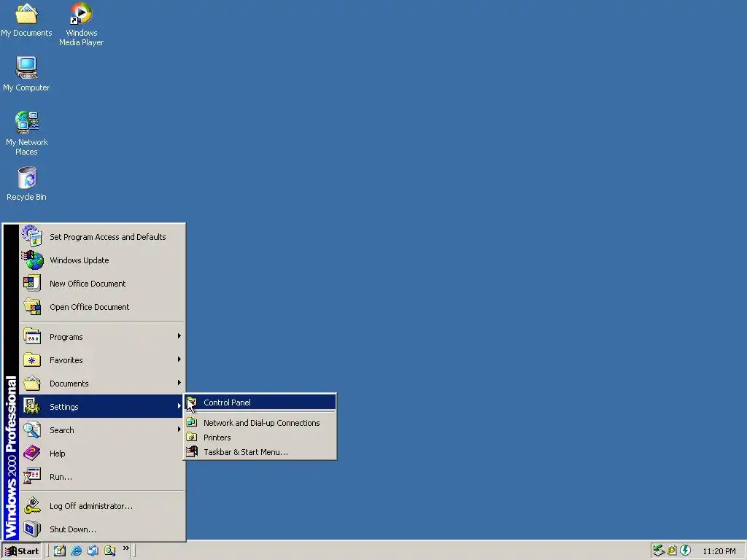Click the highlighted Settings menu entry
747x560 pixels.
point(101,407)
